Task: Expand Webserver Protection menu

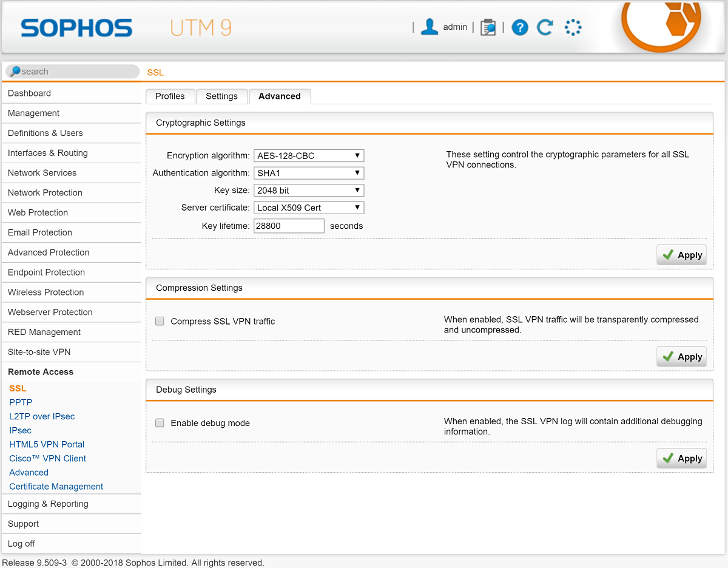Action: pyautogui.click(x=72, y=313)
